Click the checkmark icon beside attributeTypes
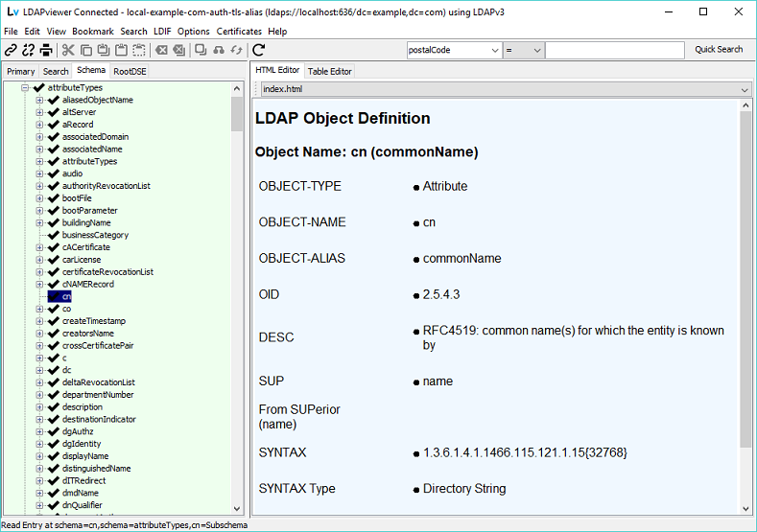Screen dimensions: 757x532 point(39,88)
